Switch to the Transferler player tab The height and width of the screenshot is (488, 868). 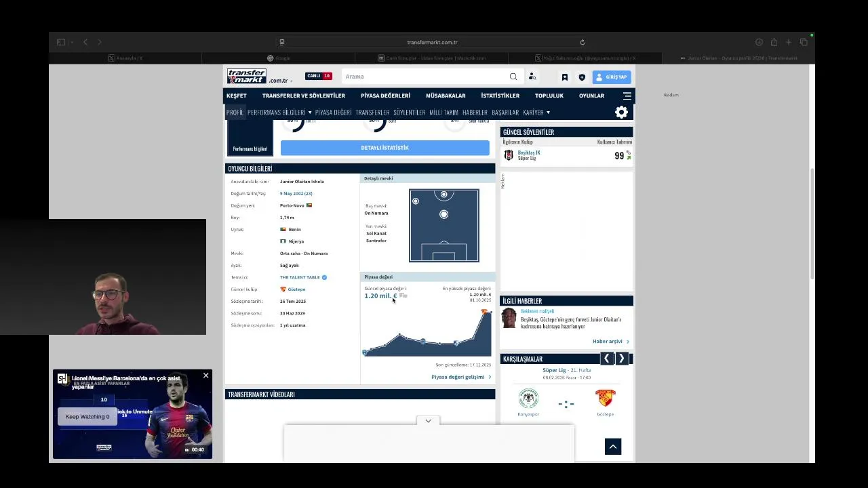pos(372,113)
